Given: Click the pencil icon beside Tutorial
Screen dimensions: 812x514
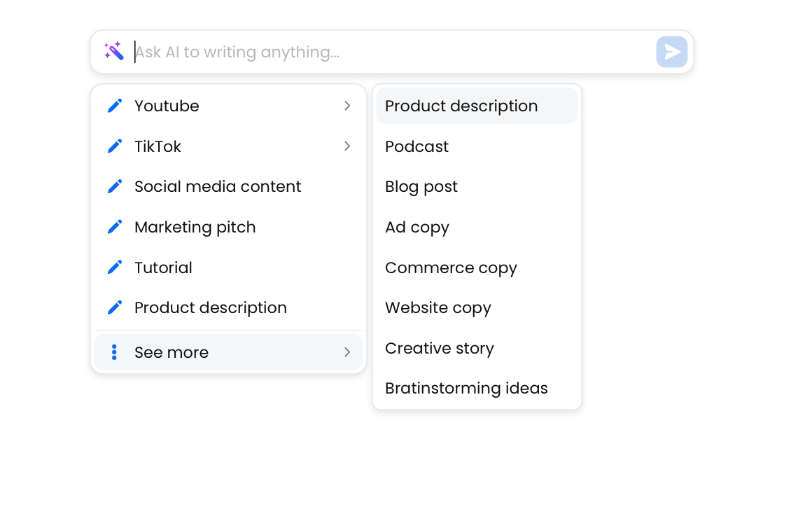Looking at the screenshot, I should point(115,268).
